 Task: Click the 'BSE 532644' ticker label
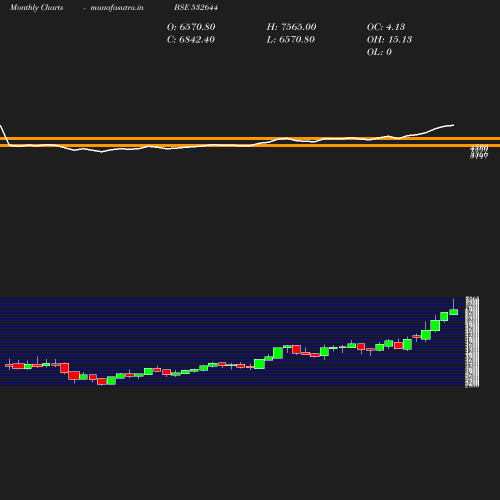(x=196, y=7)
